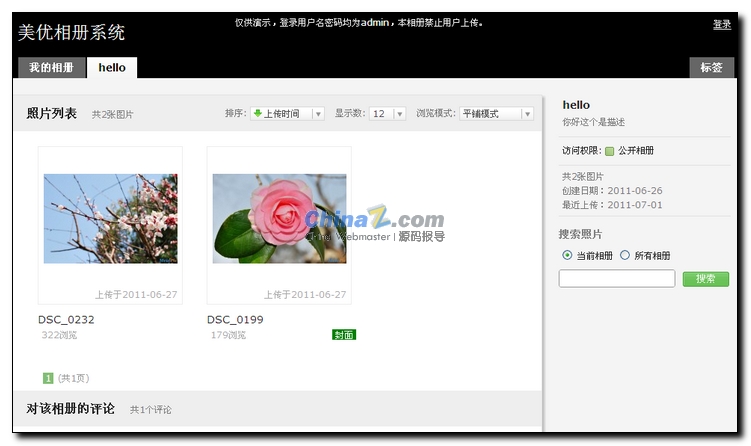Click the 最近上传：2011-07-01 text
The height and width of the screenshot is (446, 751).
pyautogui.click(x=612, y=205)
